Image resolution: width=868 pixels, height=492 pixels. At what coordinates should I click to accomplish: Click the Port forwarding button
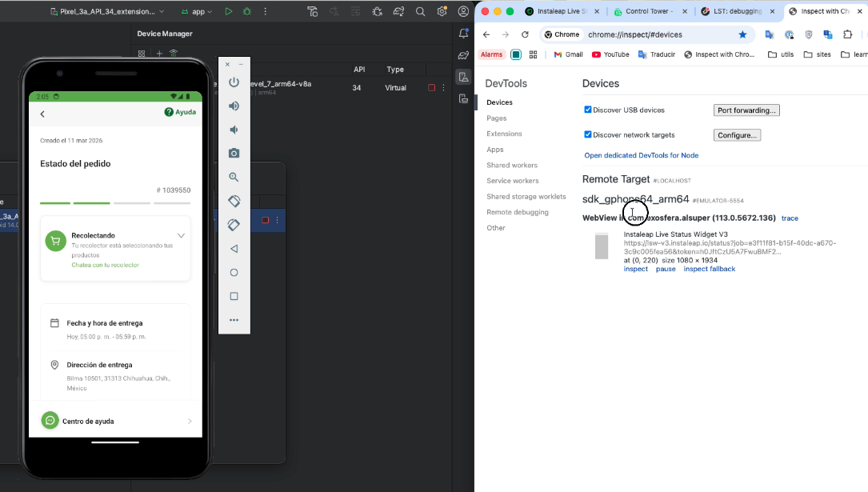click(x=746, y=110)
